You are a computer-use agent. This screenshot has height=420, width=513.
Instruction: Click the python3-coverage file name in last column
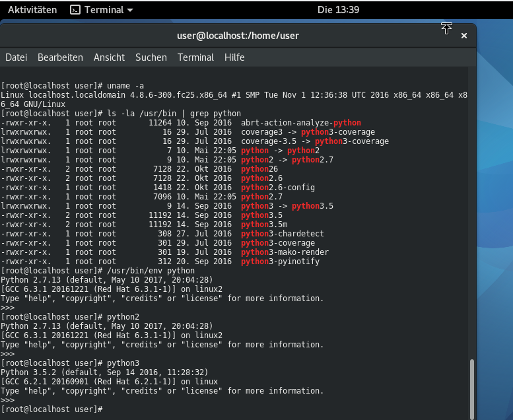point(278,243)
